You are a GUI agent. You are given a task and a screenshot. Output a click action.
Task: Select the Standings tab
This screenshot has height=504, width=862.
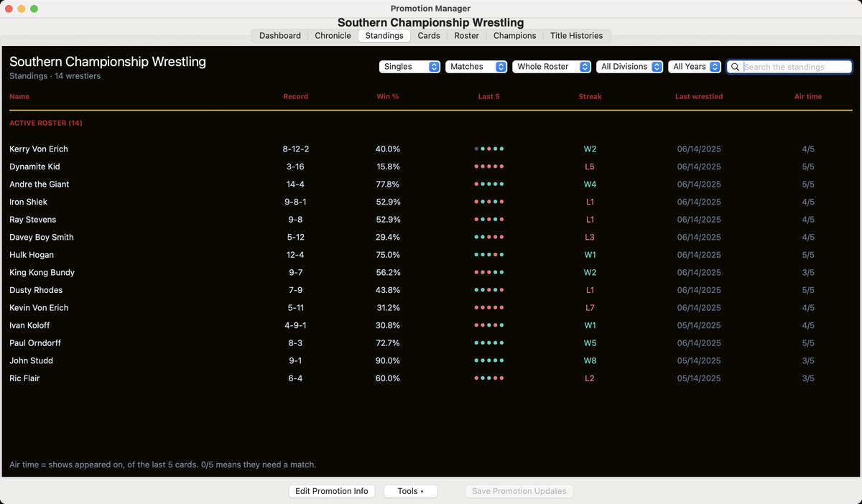(384, 35)
